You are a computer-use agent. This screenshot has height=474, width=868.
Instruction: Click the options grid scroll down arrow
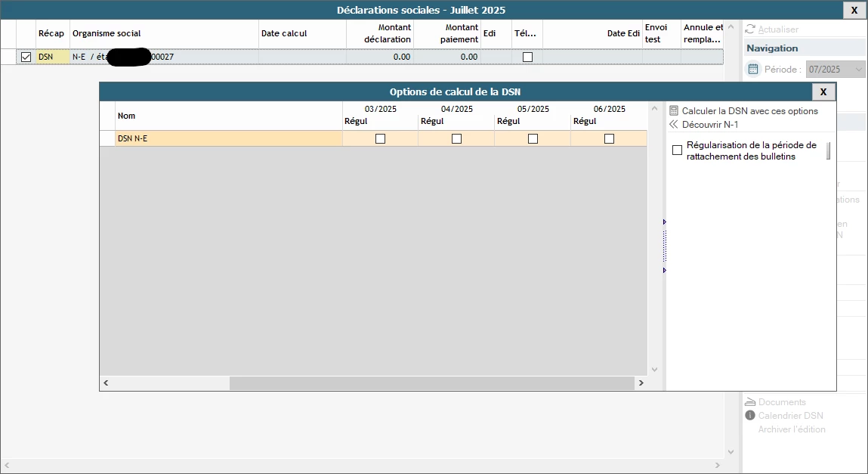point(654,370)
